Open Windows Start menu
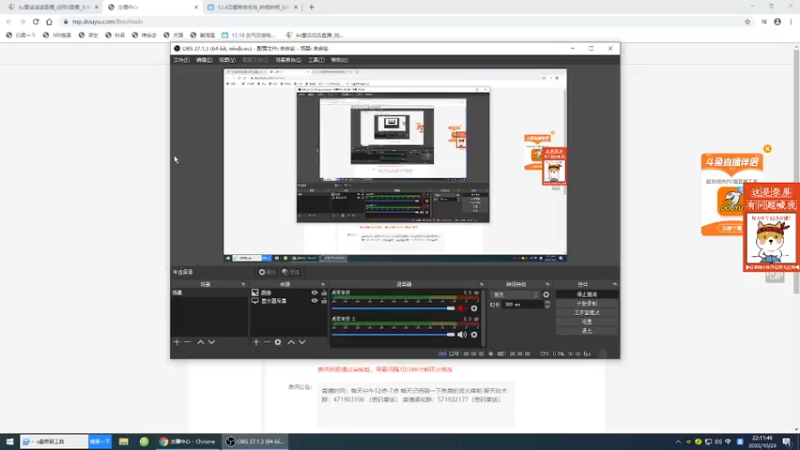 pyautogui.click(x=10, y=441)
